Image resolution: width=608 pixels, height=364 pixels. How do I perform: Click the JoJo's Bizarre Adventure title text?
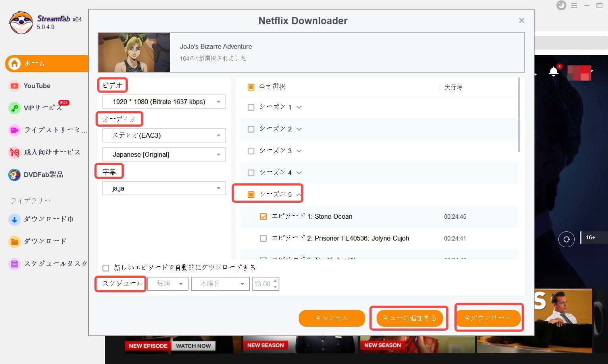point(216,46)
